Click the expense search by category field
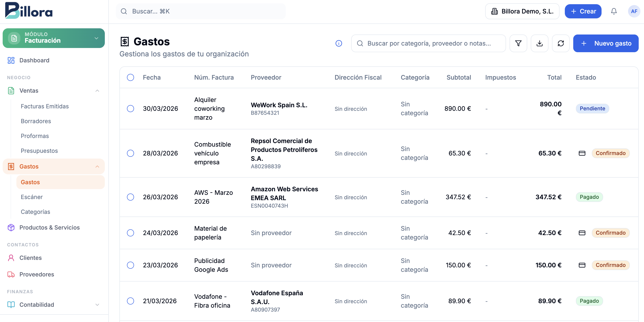 [429, 43]
